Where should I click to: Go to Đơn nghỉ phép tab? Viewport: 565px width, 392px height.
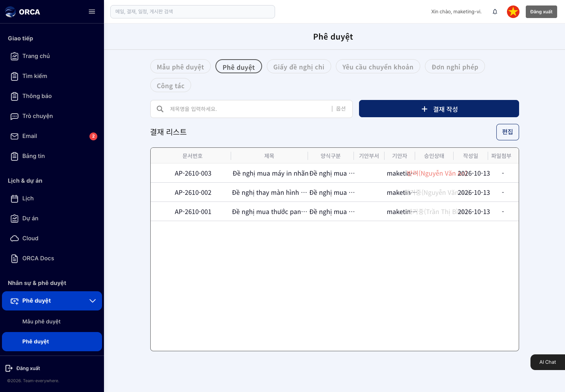[x=455, y=67]
